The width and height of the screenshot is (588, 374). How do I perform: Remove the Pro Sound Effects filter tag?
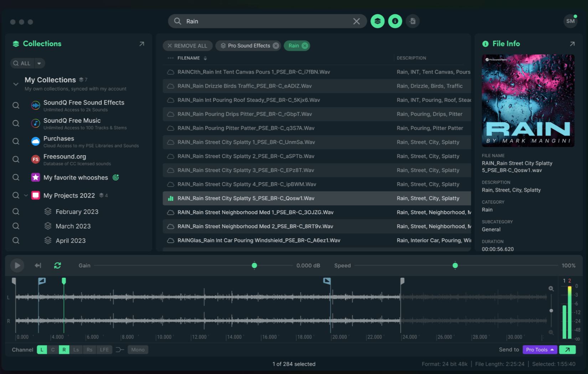(276, 46)
